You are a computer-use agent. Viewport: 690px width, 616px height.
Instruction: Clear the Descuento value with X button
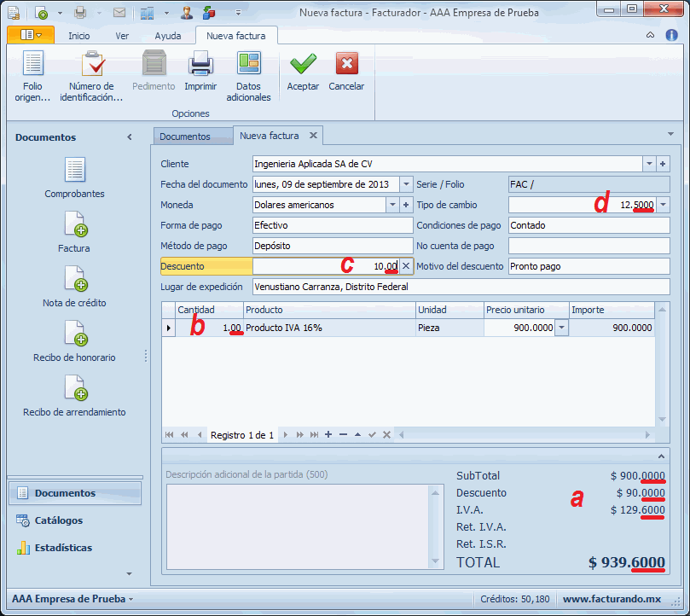pos(406,266)
